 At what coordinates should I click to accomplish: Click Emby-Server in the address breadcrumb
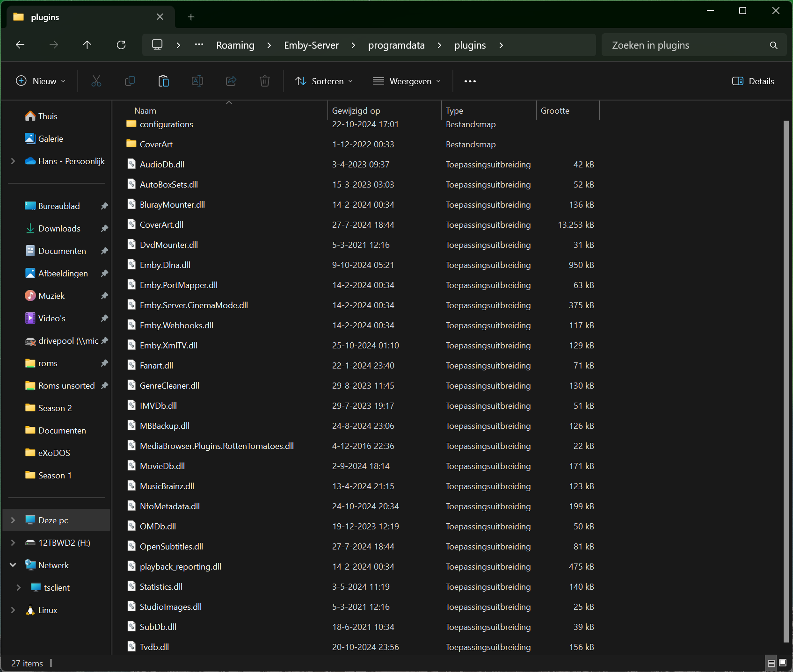click(311, 45)
